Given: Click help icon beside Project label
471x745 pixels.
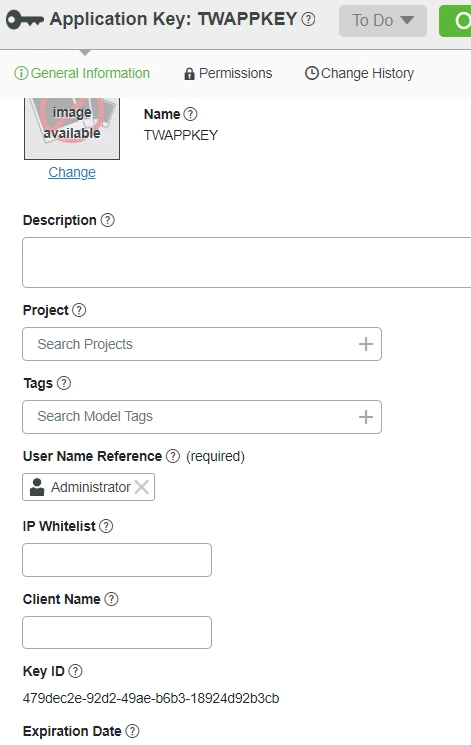Looking at the screenshot, I should 79,310.
